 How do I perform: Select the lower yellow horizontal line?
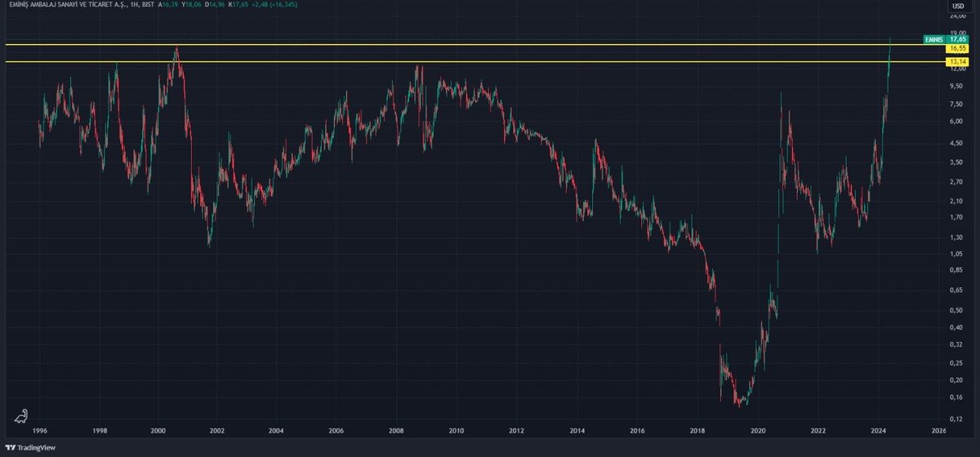click(474, 61)
